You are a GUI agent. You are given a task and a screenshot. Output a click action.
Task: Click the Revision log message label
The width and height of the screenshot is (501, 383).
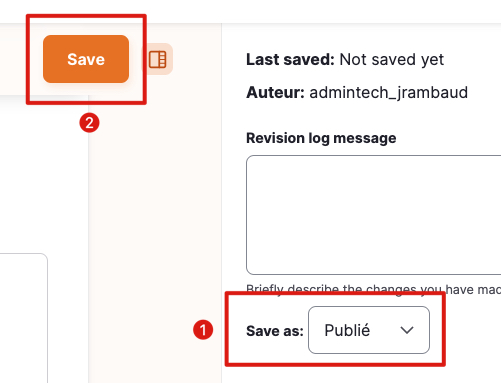(x=321, y=138)
